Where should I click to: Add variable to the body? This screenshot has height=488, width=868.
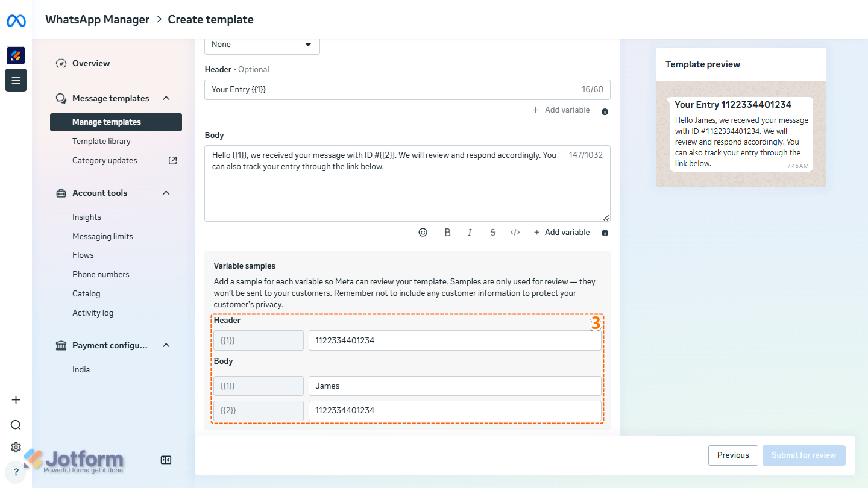561,232
